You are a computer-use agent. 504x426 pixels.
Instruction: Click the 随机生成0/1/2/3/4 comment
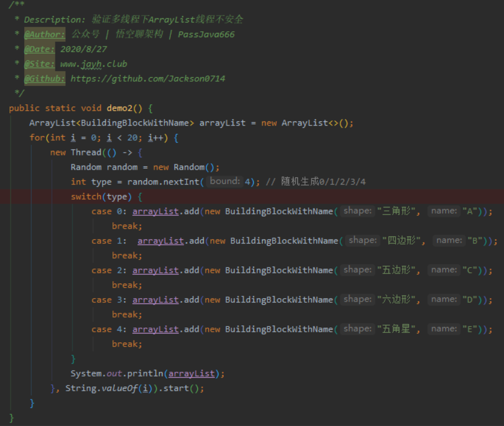[316, 182]
